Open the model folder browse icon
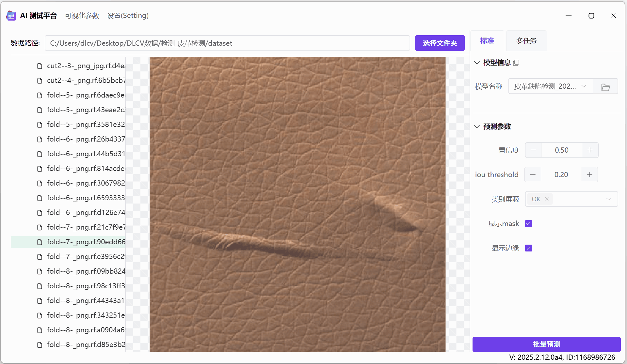627x364 pixels. (x=605, y=87)
